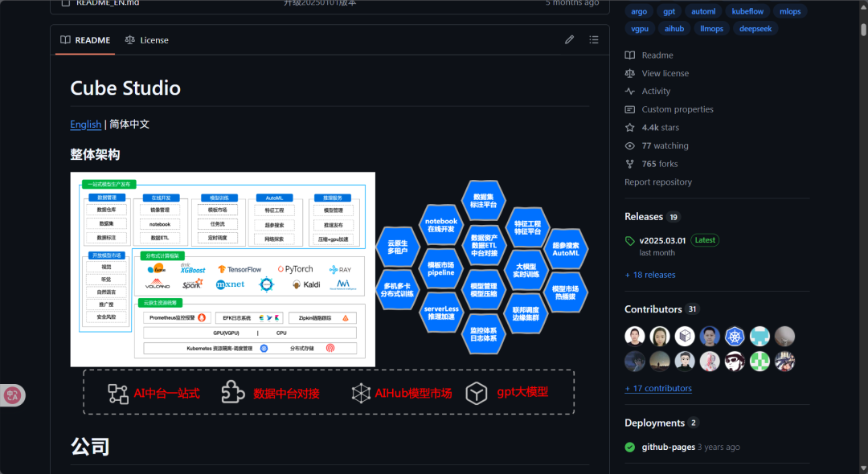Select the aihub topic tag
Viewport: 868px width, 474px height.
pyautogui.click(x=674, y=29)
